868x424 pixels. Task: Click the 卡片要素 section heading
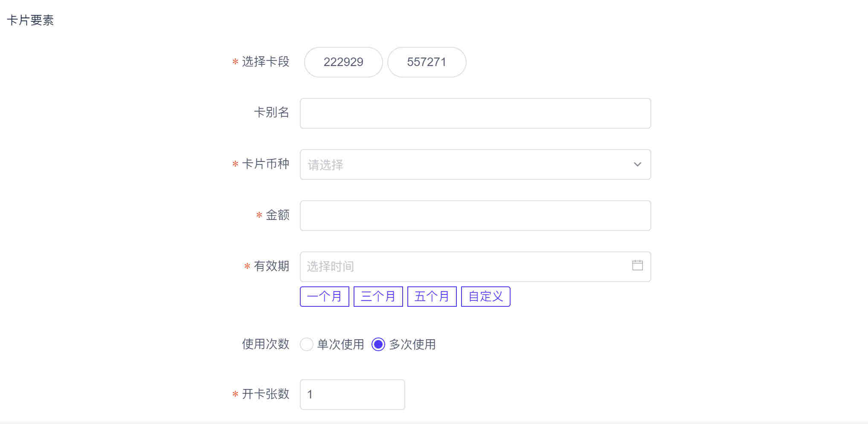[30, 20]
